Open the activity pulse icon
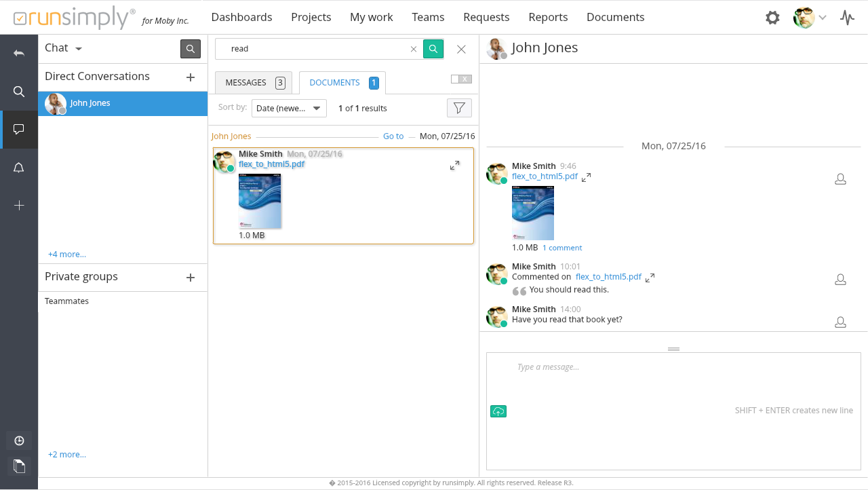 (847, 18)
